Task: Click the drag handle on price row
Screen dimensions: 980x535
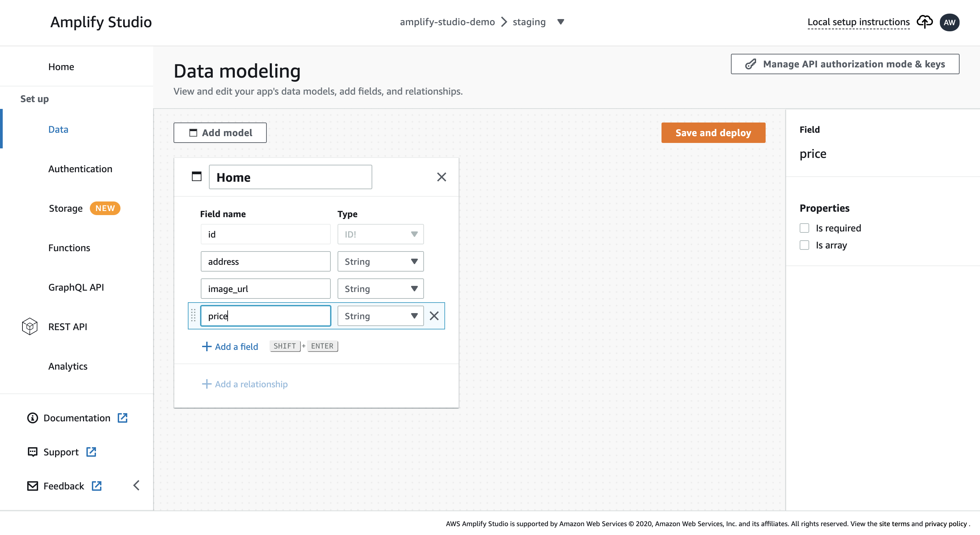Action: pyautogui.click(x=193, y=315)
